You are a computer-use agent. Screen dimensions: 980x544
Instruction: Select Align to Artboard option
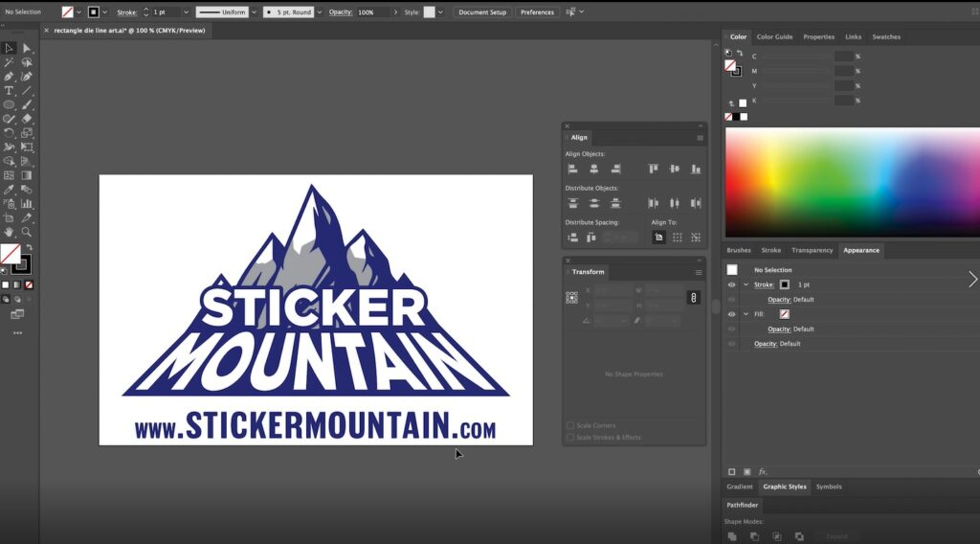[x=658, y=238]
